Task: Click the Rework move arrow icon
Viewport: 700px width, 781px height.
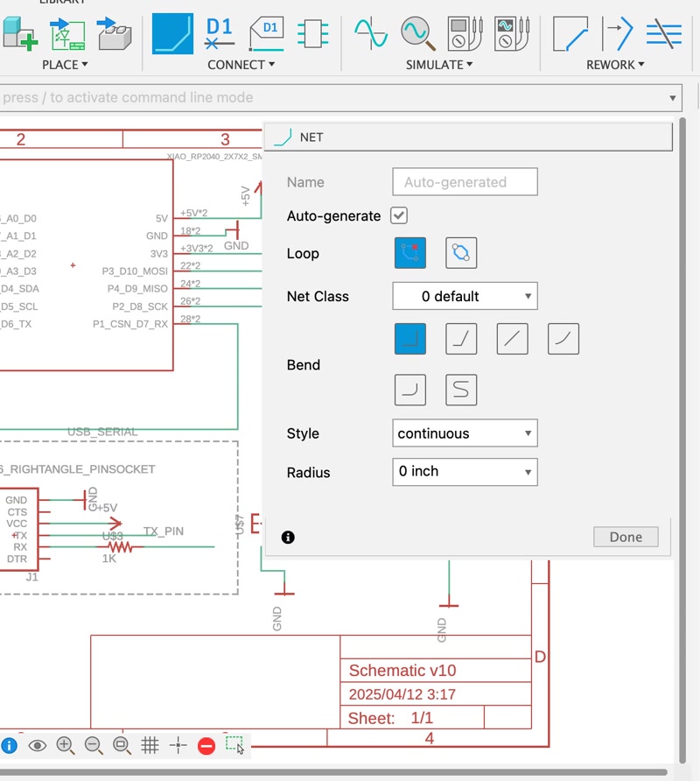Action: (x=618, y=34)
